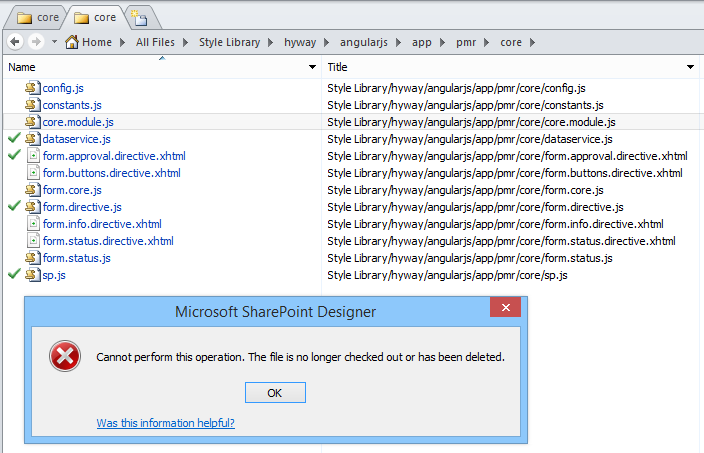
Task: Click the sp.js script file icon
Action: tap(32, 275)
